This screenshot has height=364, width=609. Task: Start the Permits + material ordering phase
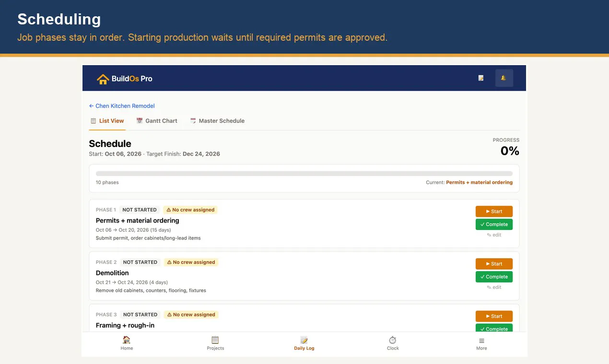tap(494, 211)
